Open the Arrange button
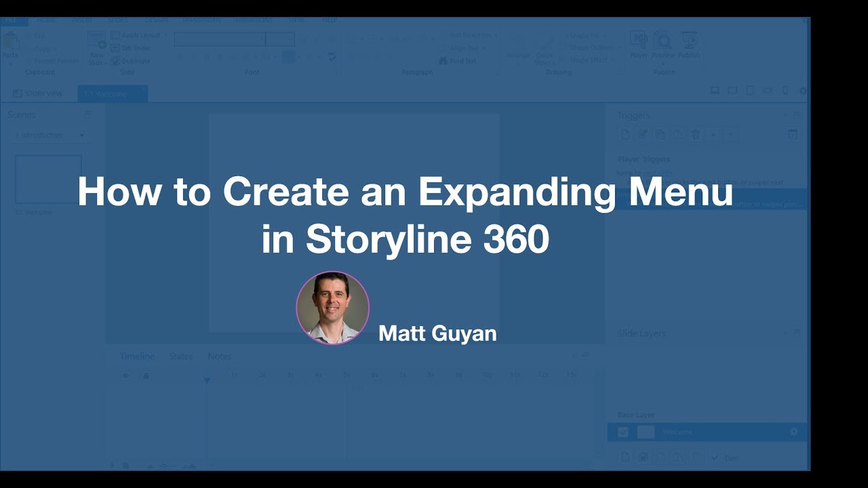This screenshot has height=488, width=868. tap(518, 47)
